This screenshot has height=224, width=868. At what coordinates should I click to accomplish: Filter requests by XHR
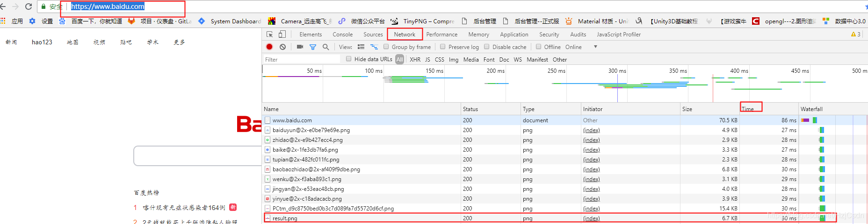415,59
